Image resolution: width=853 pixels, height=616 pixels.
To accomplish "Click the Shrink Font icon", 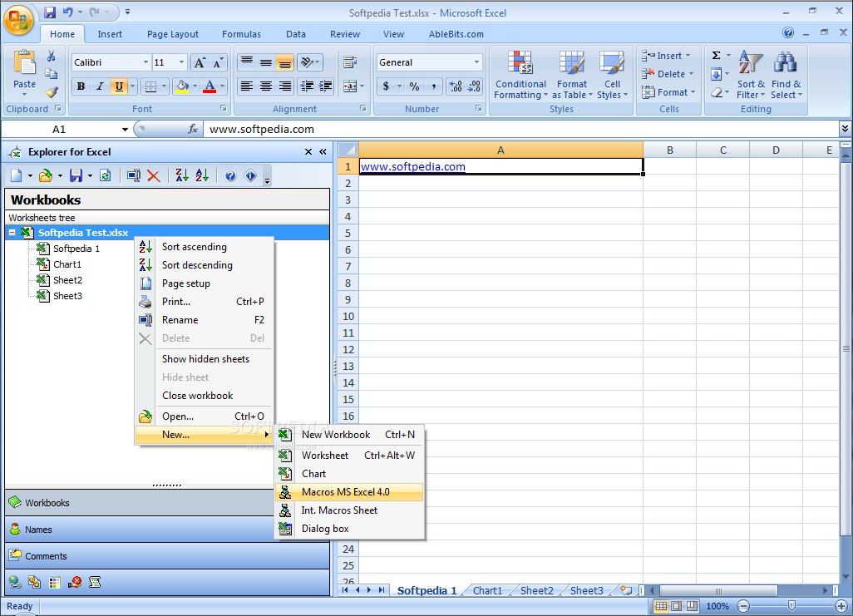I will [x=218, y=62].
